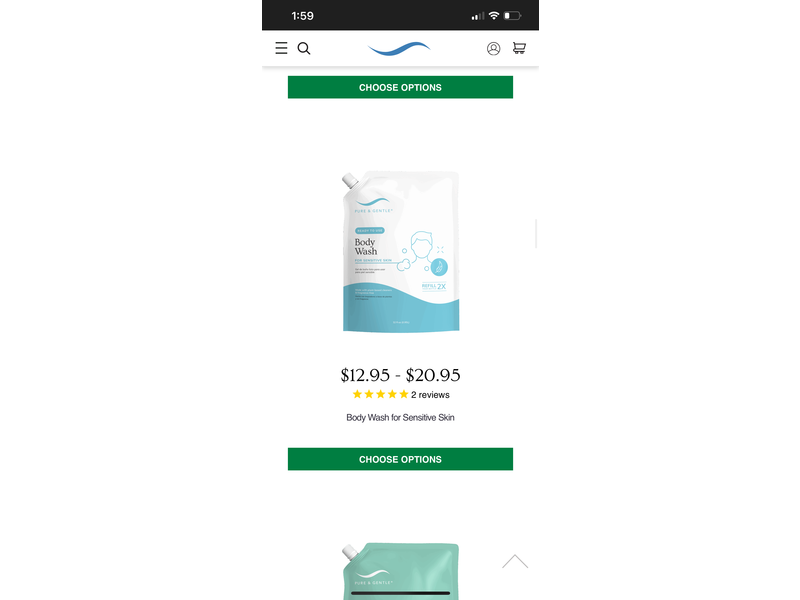View the shopping cart icon
800x600 pixels.
tap(519, 48)
